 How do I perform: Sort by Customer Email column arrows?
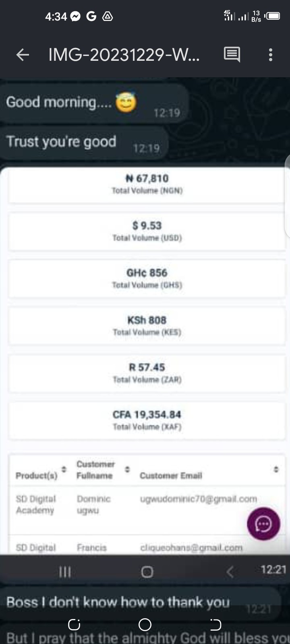click(276, 469)
